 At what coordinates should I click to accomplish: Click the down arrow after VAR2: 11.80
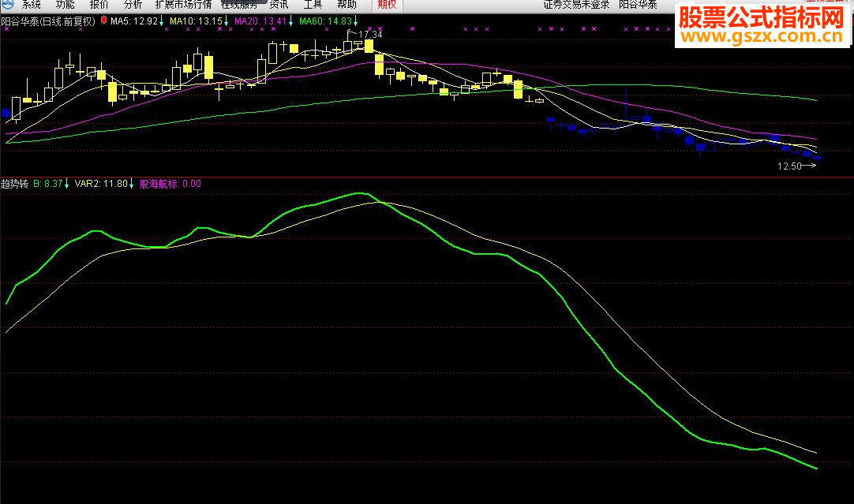tap(131, 184)
